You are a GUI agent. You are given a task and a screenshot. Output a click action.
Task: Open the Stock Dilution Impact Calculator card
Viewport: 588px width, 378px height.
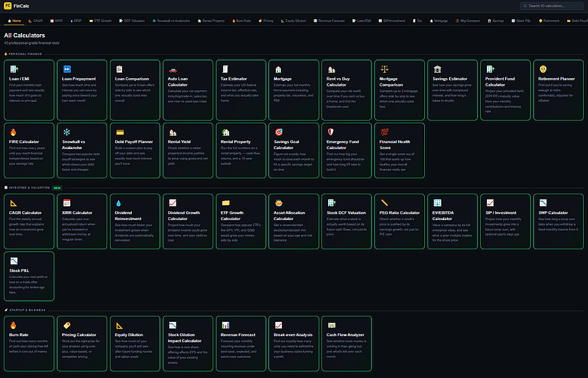tap(188, 343)
